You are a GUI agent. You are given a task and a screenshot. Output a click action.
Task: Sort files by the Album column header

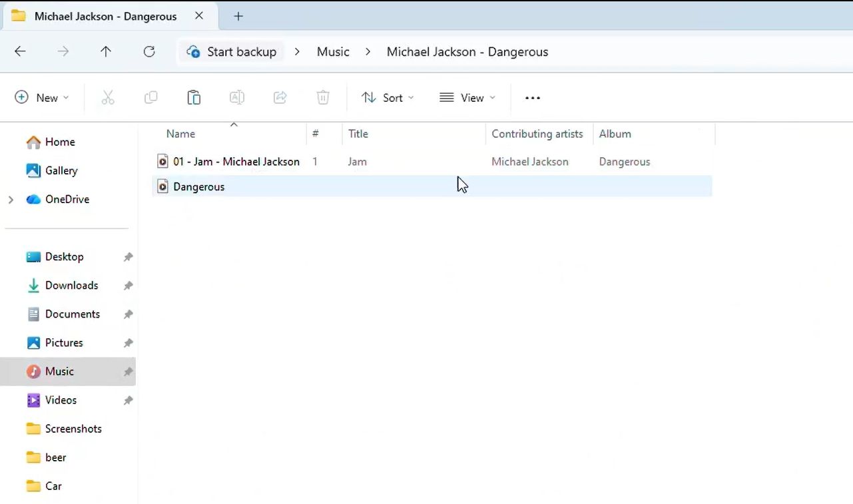tap(615, 134)
